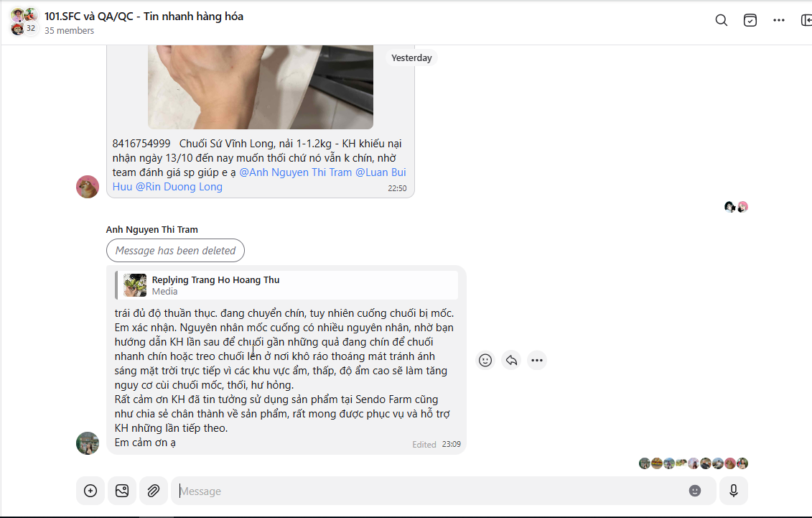The height and width of the screenshot is (518, 812).
Task: Click the Yesterday date label
Action: tap(411, 58)
